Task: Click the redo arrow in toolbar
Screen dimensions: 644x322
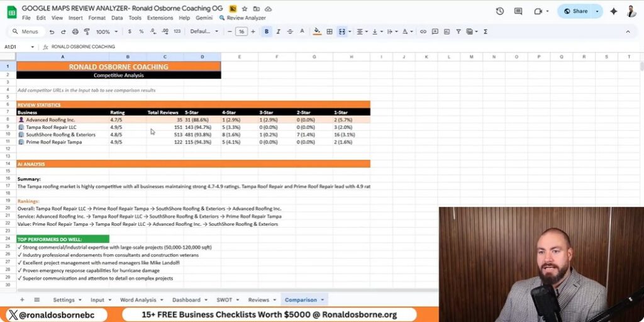Action: (64, 31)
